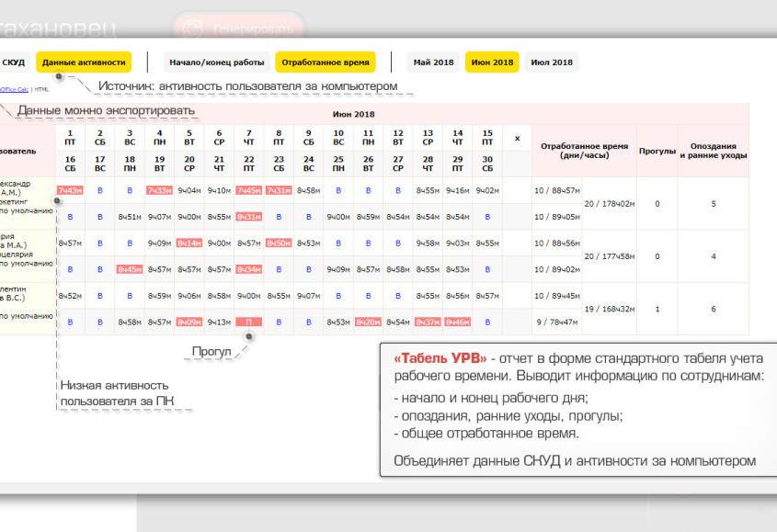Screen dimensions: 777x532
Task: Click the 10 / 88ч57м total
Action: coord(557,191)
